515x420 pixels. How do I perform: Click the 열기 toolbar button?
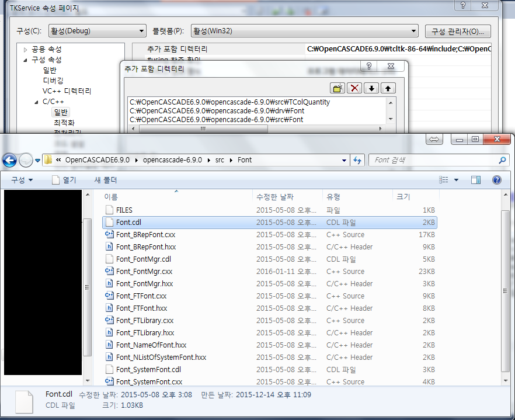tap(64, 180)
